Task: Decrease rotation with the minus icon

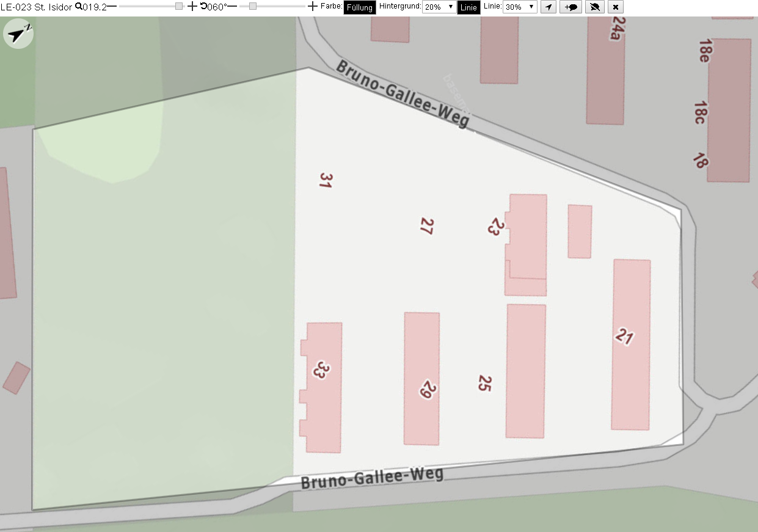Action: pos(232,7)
